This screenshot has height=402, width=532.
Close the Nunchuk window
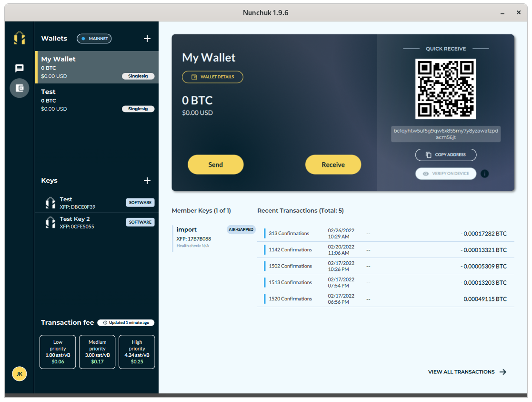point(519,12)
